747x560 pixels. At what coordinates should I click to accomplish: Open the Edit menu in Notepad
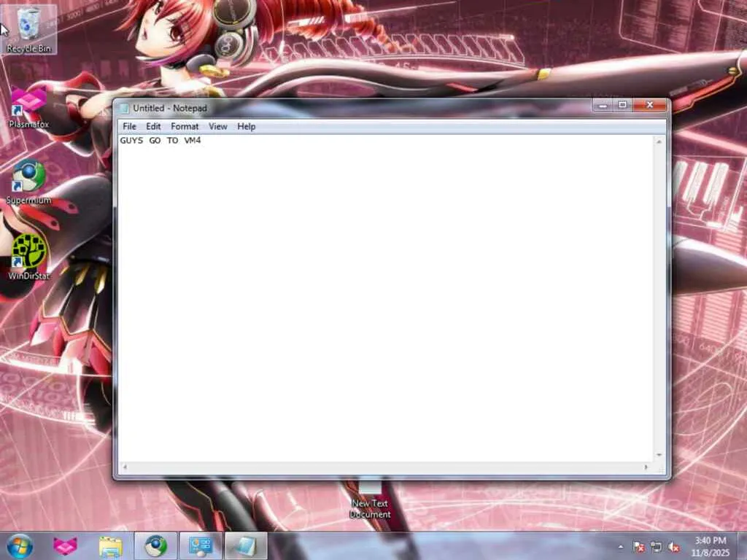[153, 126]
